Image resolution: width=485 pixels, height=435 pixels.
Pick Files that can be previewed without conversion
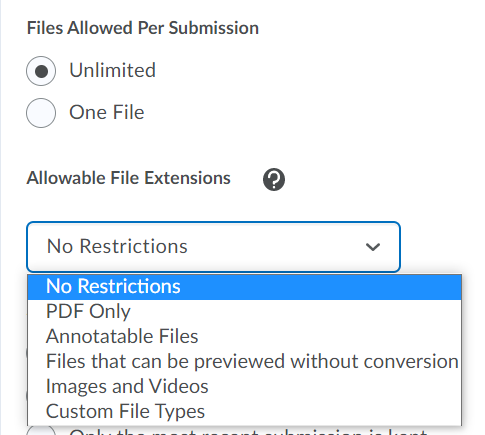(x=245, y=361)
